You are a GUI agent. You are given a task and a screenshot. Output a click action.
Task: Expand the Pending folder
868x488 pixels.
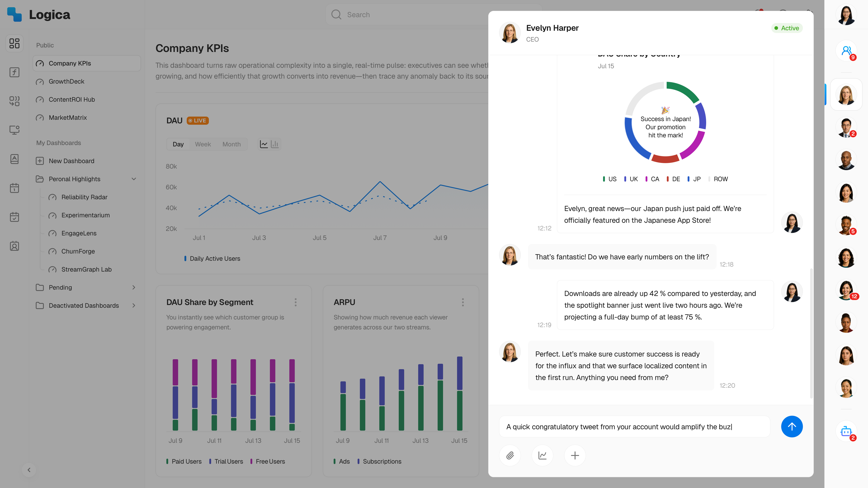coord(134,287)
